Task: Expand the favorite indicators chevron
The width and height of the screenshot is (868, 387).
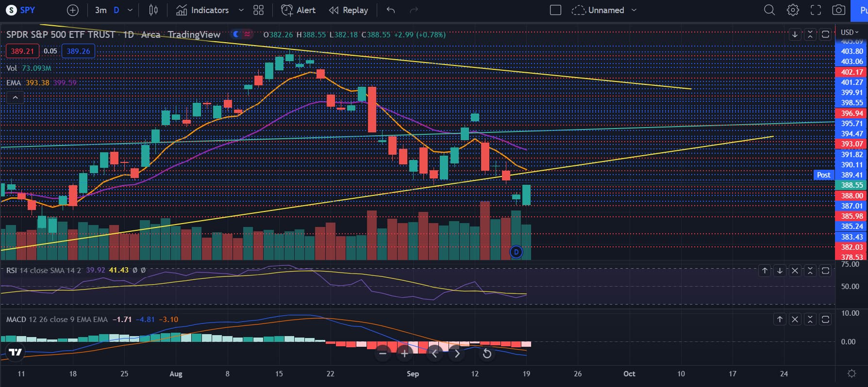Action: click(x=241, y=10)
